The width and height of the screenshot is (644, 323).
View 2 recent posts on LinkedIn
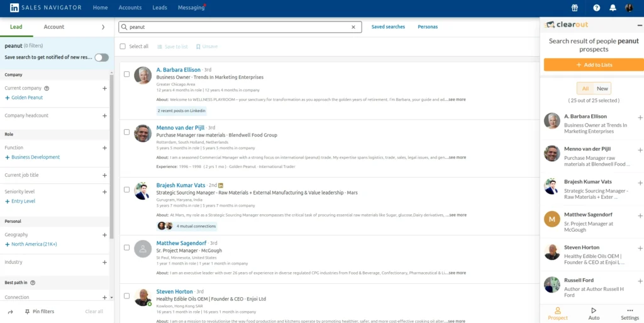point(182,111)
